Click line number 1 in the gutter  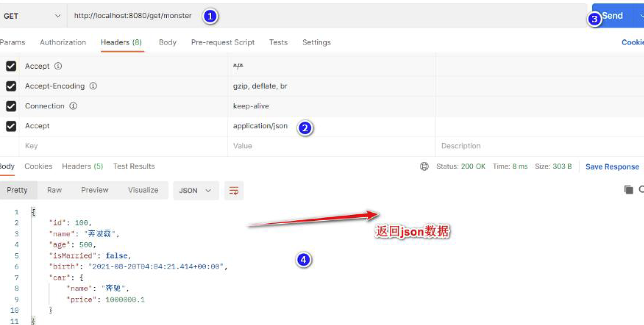17,212
